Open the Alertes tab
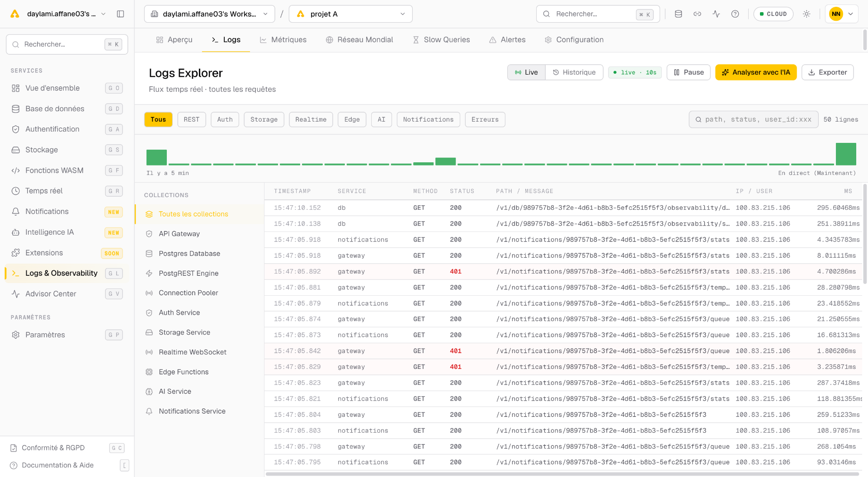 tap(507, 40)
